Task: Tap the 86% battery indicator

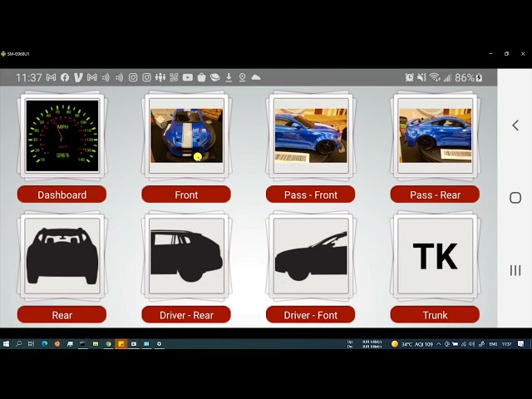Action: click(469, 77)
